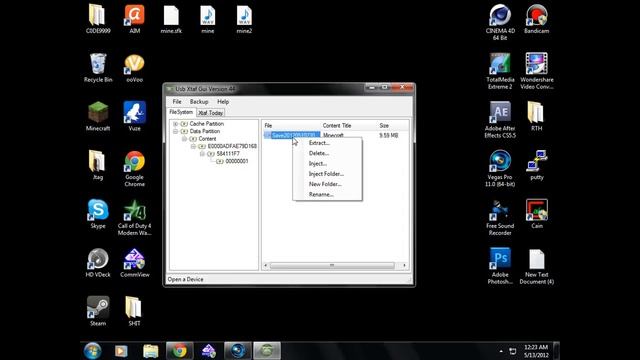
Task: Collapse the Data Partition node
Action: pos(176,131)
